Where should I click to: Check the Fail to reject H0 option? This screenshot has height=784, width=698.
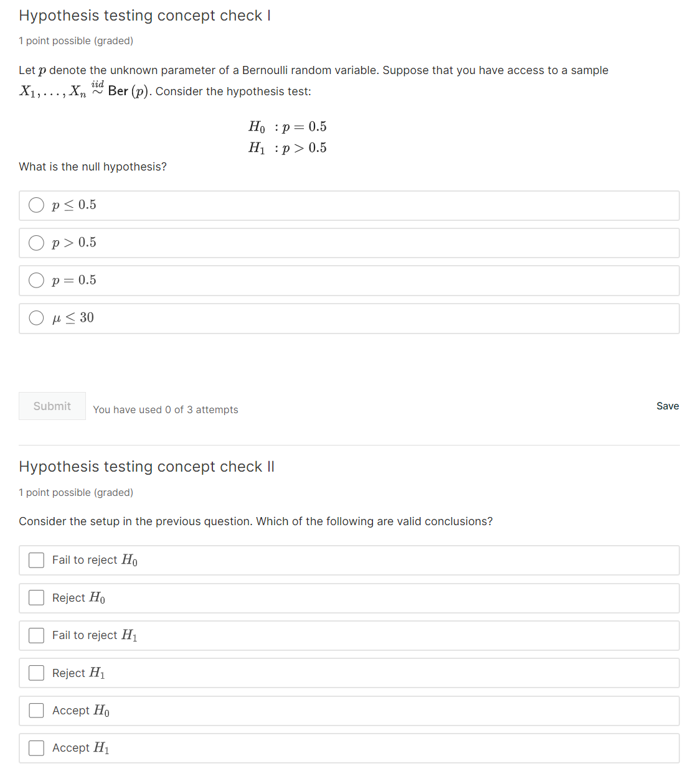tap(36, 560)
